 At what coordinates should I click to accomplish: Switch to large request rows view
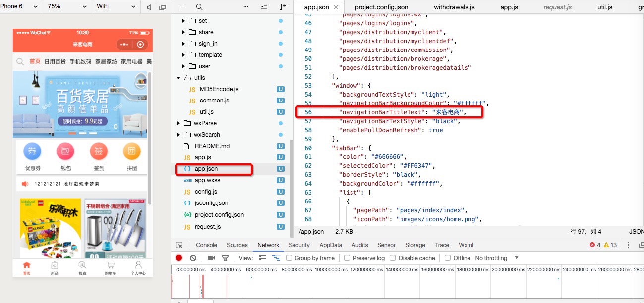point(262,258)
